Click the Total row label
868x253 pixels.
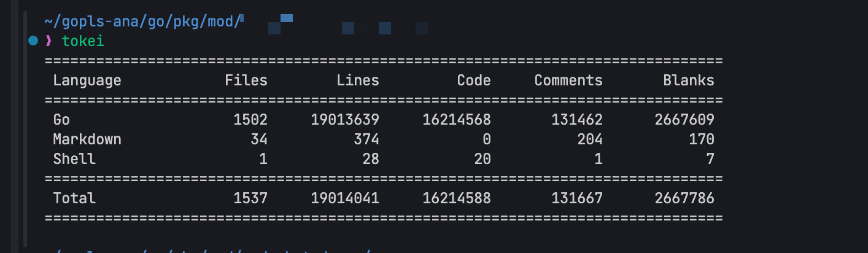click(x=74, y=198)
